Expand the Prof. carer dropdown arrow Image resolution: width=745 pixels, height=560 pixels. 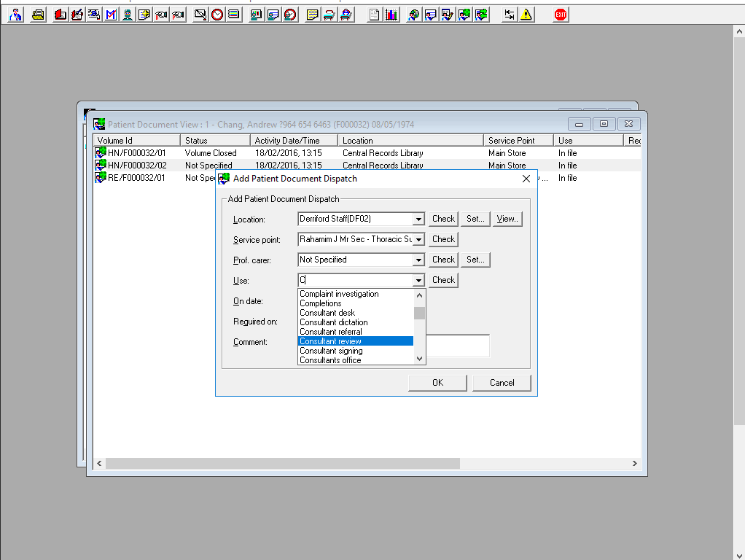coord(418,260)
